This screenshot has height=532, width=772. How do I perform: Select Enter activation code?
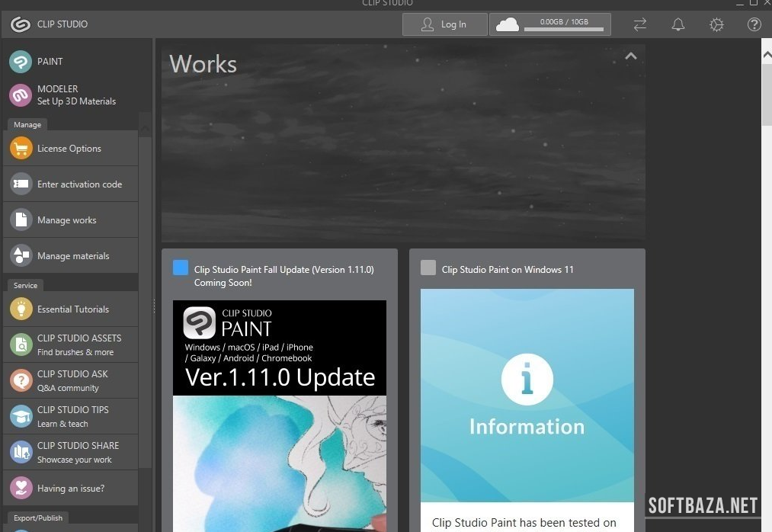[78, 184]
